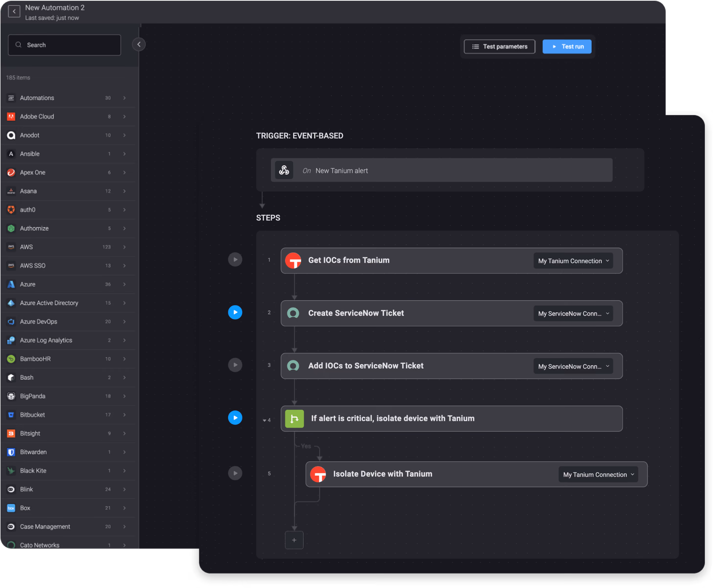
Task: Click the Anodot icon in the sidebar
Action: coord(11,135)
